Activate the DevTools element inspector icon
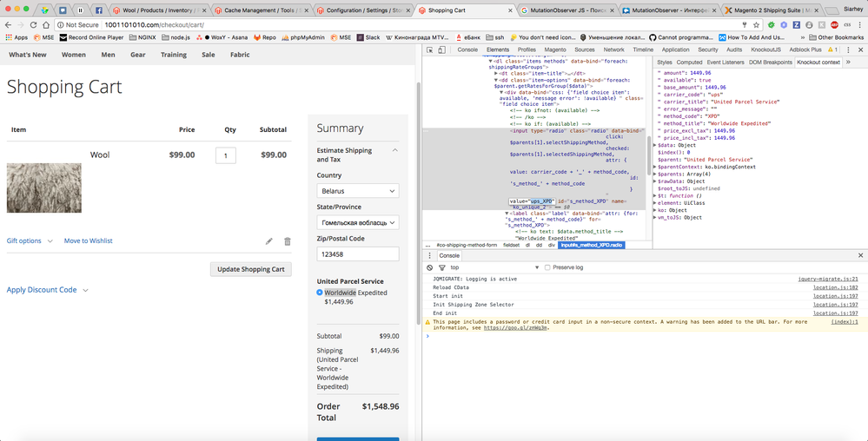The image size is (868, 441). 430,49
